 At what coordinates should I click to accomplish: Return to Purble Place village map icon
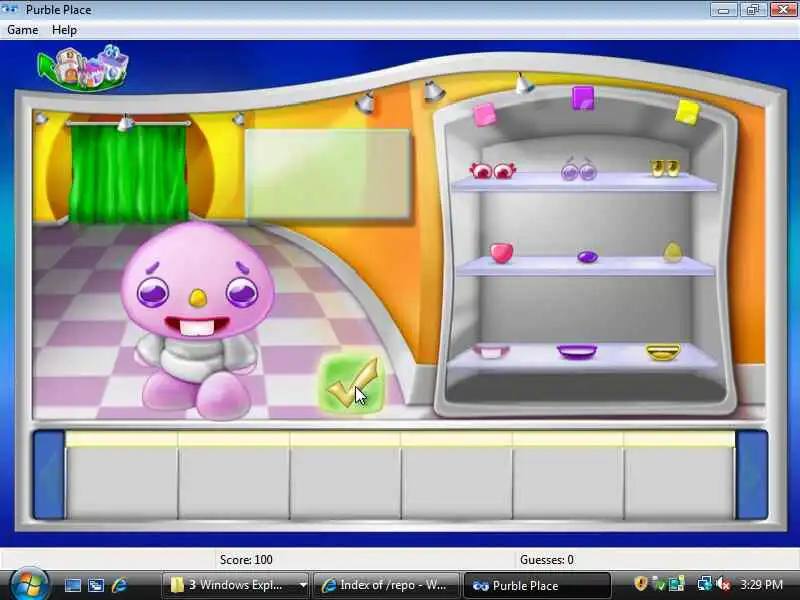(x=83, y=68)
